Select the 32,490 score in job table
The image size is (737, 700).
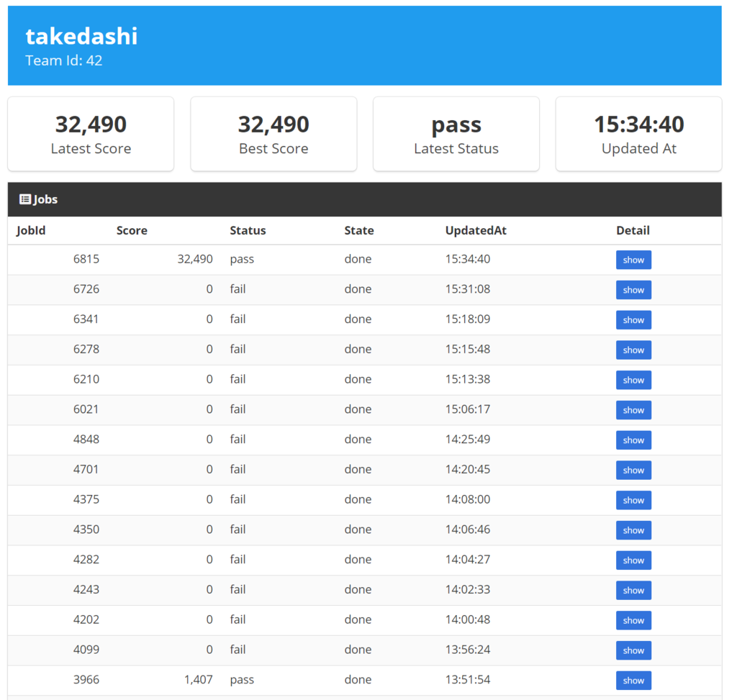[195, 259]
